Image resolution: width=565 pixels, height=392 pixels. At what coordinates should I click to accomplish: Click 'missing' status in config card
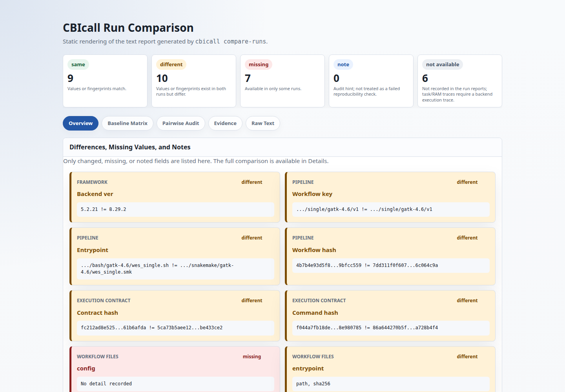click(x=252, y=357)
